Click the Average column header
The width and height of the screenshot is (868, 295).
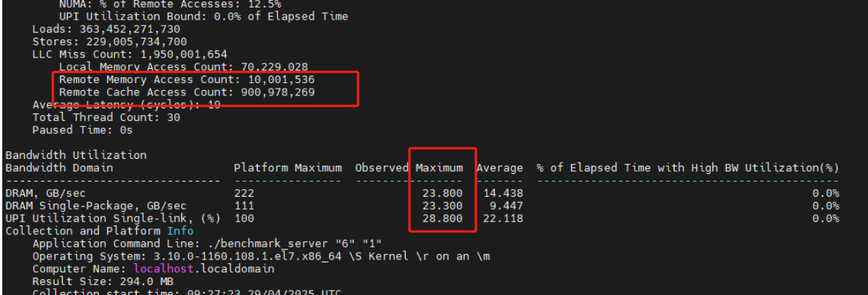[500, 167]
